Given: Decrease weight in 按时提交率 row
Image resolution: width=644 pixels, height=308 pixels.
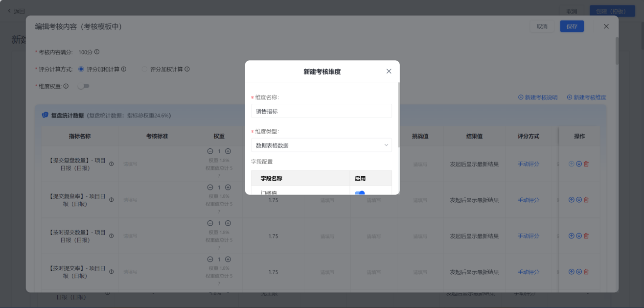Looking at the screenshot, I should point(210,259).
